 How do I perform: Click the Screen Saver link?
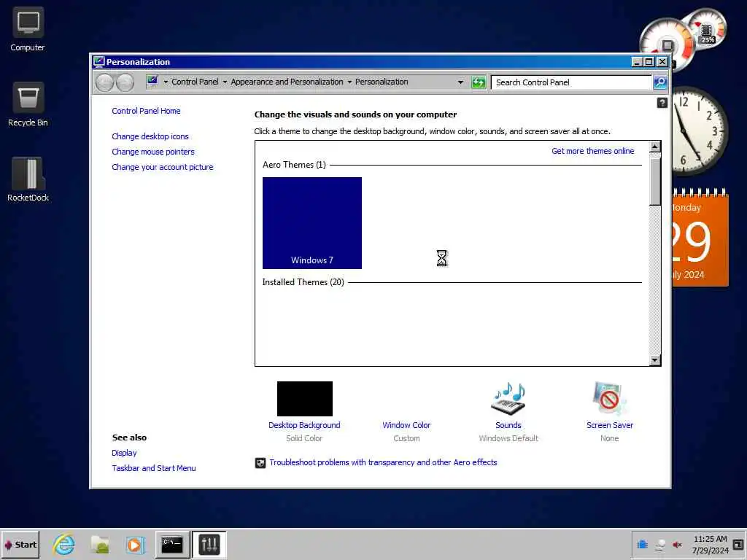pos(610,425)
